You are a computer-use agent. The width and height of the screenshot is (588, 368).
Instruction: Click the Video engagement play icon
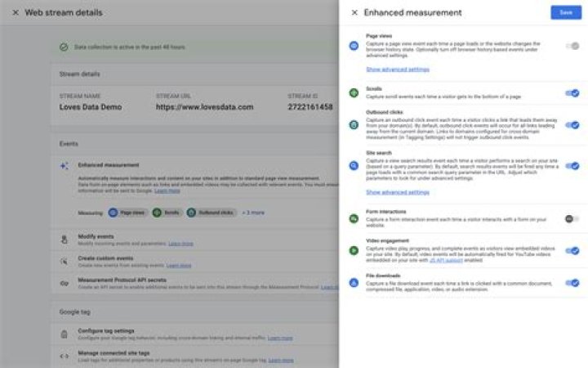(x=354, y=250)
